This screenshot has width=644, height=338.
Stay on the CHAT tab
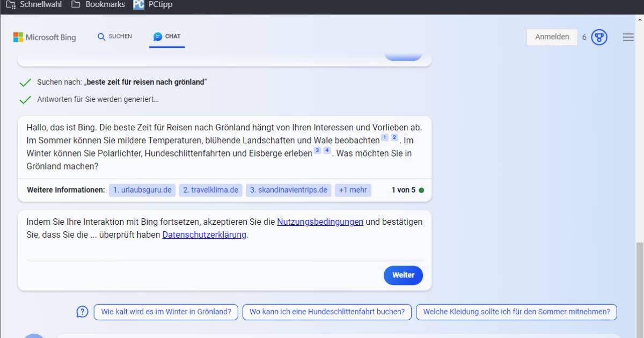tap(167, 36)
